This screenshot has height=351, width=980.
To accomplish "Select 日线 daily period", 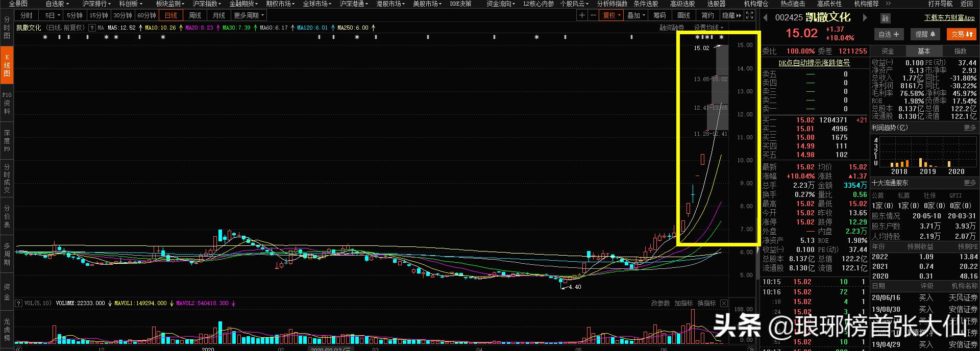I will click(171, 15).
